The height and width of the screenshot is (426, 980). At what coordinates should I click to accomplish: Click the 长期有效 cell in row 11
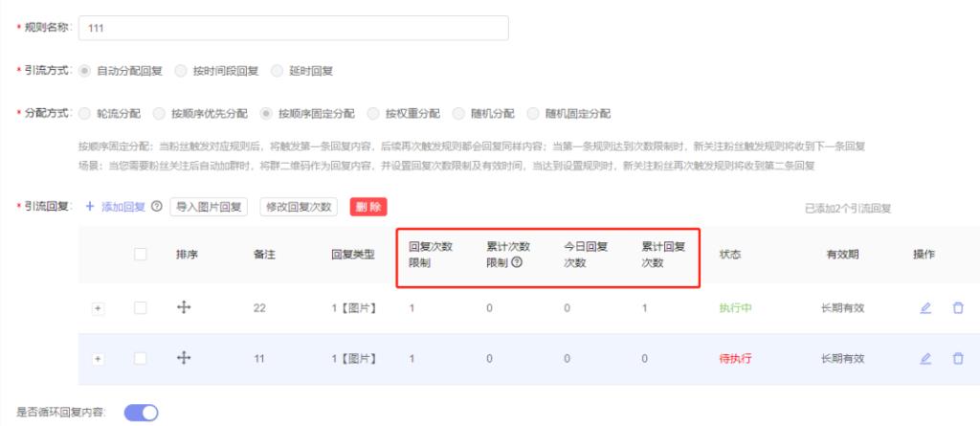pyautogui.click(x=842, y=359)
